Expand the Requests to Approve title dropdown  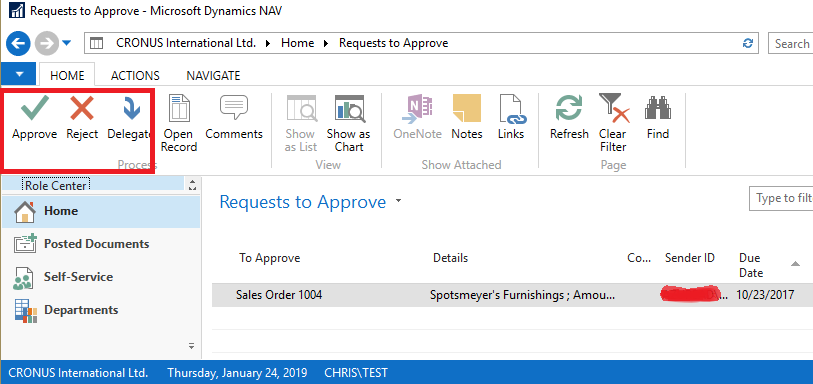(x=398, y=201)
